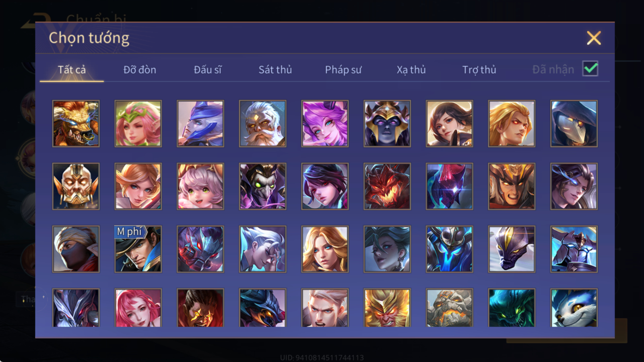Close the 'Chọn tướng' dialog
This screenshot has width=644, height=362.
[x=594, y=38]
